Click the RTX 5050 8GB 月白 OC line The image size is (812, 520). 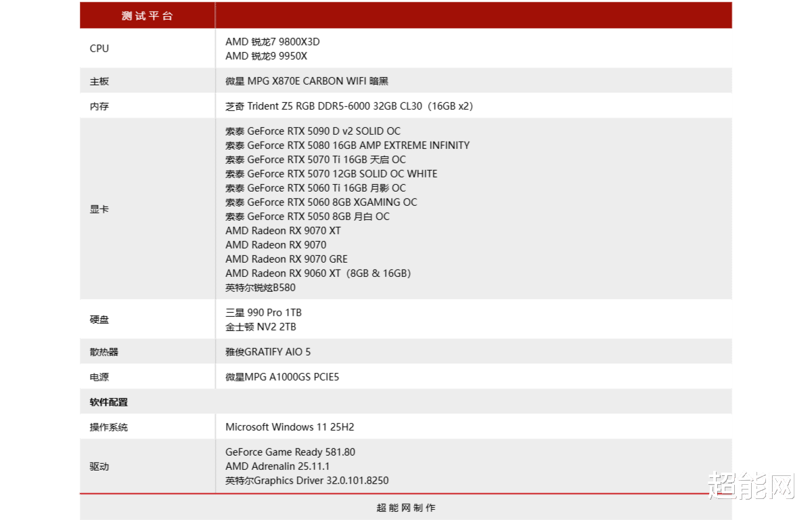coord(307,217)
